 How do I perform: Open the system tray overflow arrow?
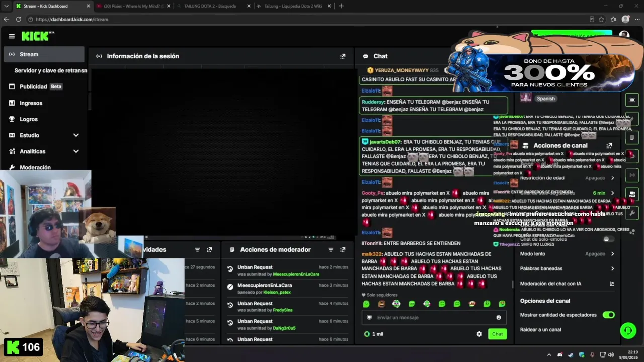(549, 355)
